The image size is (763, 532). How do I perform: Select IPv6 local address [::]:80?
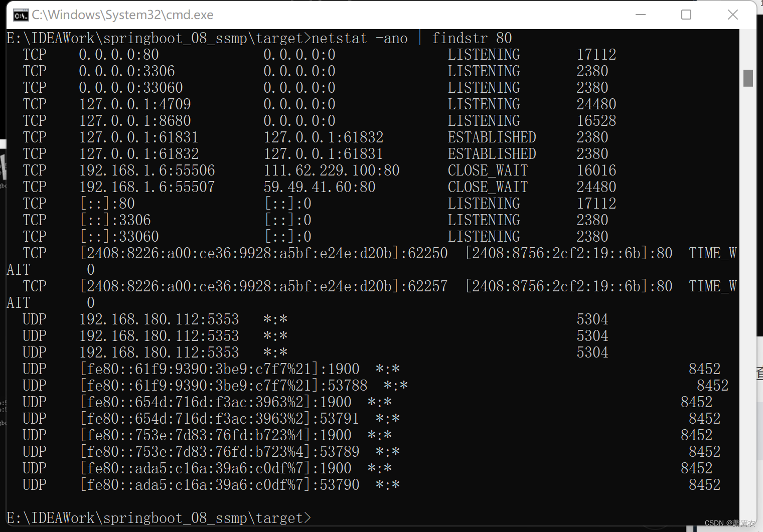pyautogui.click(x=108, y=204)
